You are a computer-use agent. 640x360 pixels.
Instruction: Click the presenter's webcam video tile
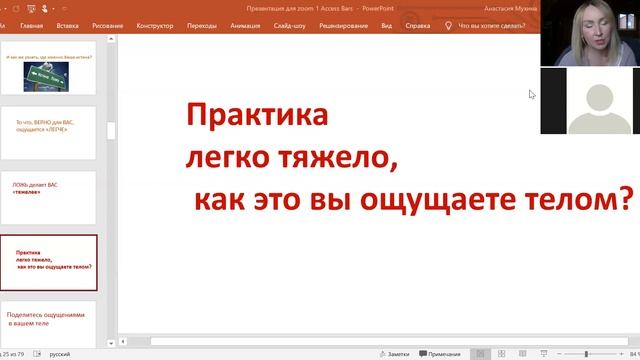coord(590,33)
